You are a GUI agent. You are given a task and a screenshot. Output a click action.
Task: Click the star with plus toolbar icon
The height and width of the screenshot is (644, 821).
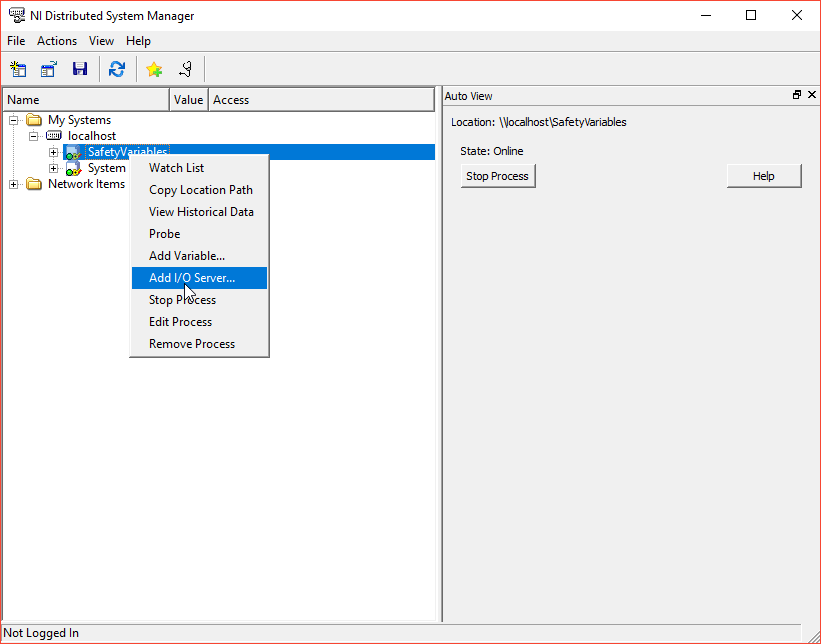tap(154, 69)
